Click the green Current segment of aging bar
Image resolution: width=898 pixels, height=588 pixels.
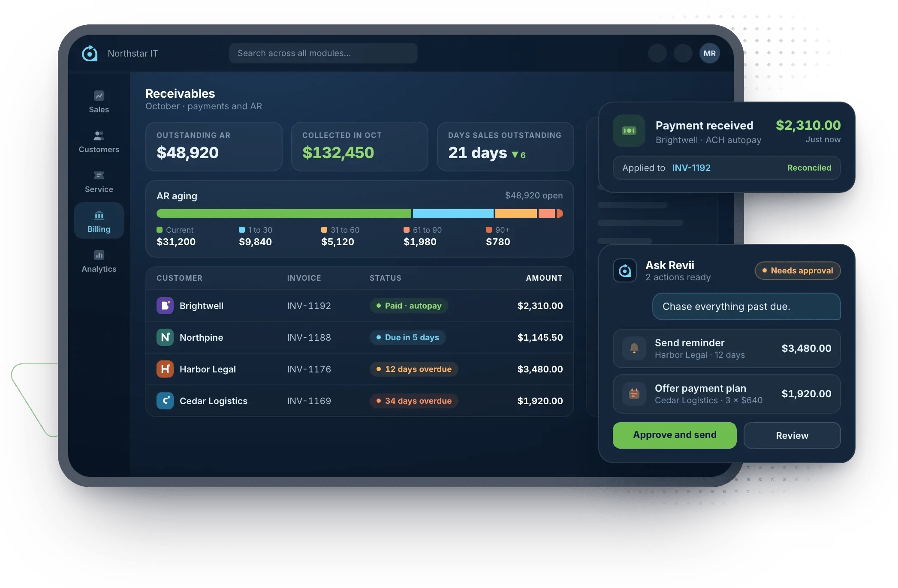[284, 213]
